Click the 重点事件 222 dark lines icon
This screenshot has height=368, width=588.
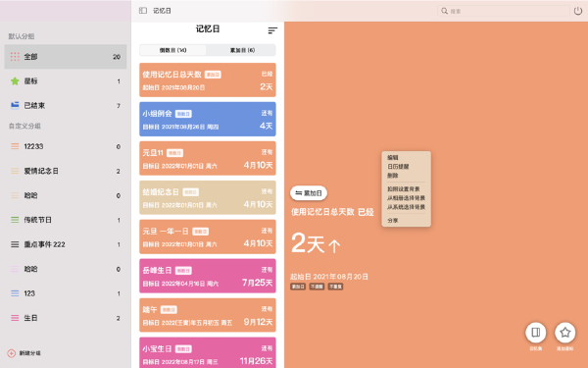coord(15,244)
